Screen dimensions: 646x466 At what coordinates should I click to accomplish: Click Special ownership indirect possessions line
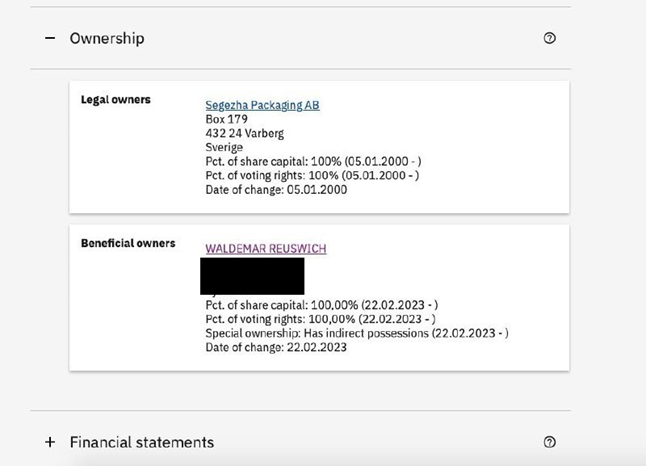[357, 333]
